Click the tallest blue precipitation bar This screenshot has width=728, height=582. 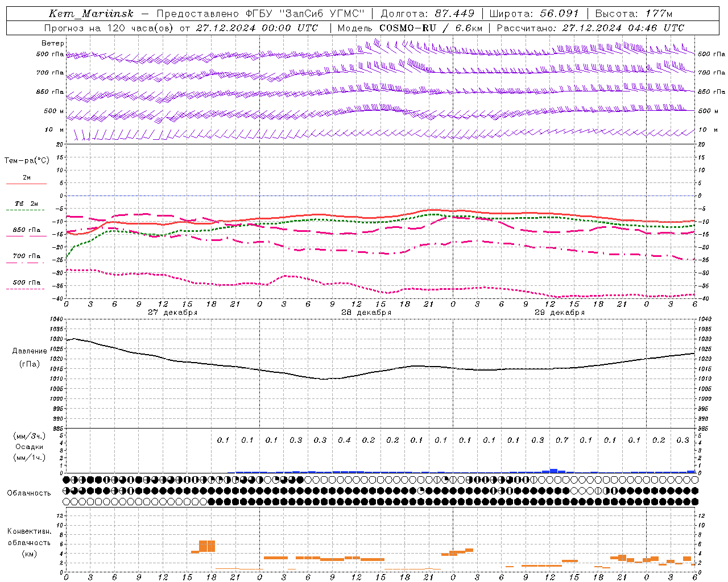(x=553, y=471)
